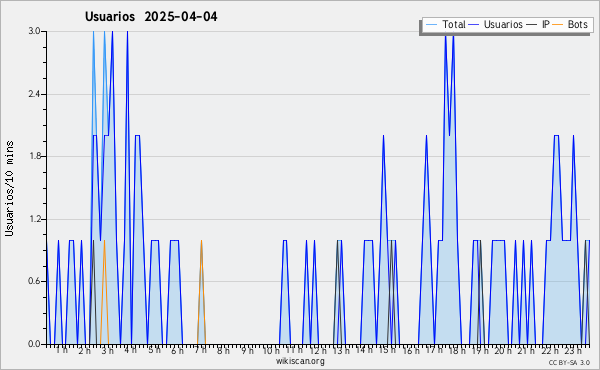Click the '14 h' x-axis label

[x=364, y=350]
